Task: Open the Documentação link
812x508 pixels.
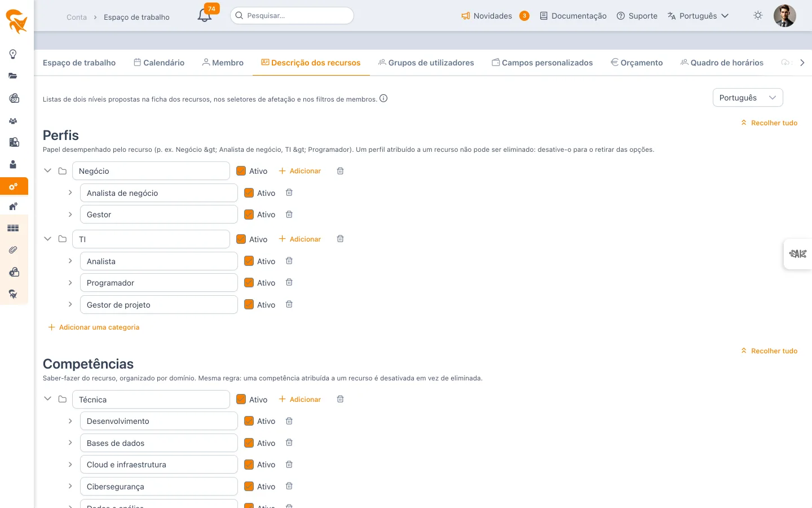Action: [x=573, y=16]
